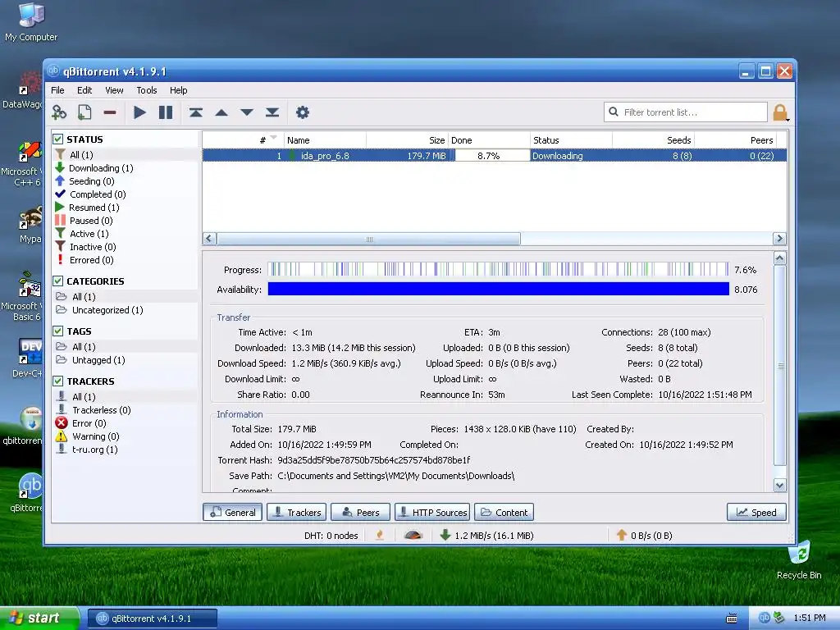Sort torrents by Seeds column header
Image resolution: width=840 pixels, height=630 pixels.
tap(653, 139)
